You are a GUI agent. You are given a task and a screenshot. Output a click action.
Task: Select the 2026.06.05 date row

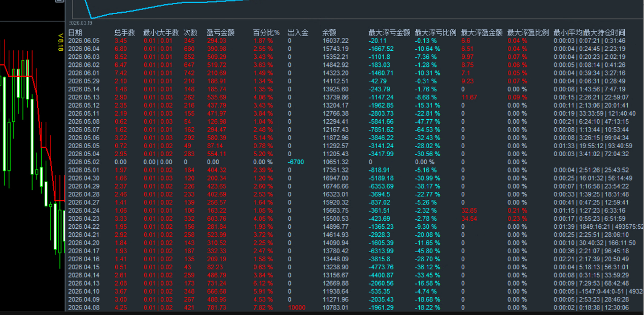(x=355, y=41)
